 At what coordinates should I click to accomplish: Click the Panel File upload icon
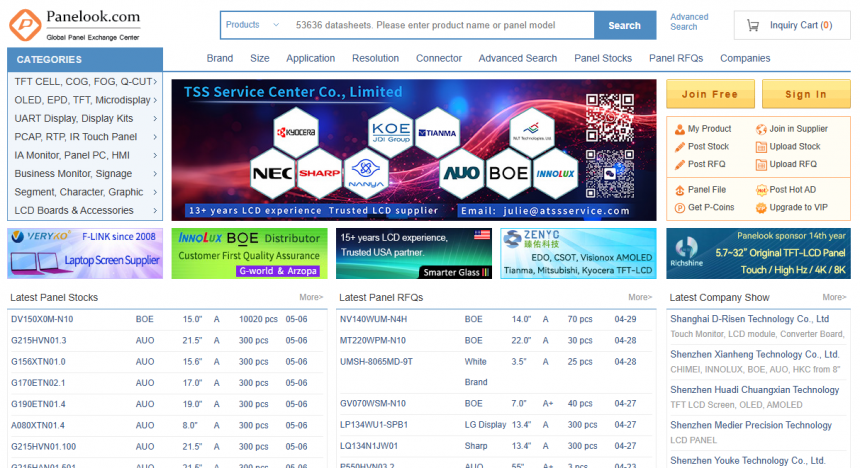(x=680, y=190)
